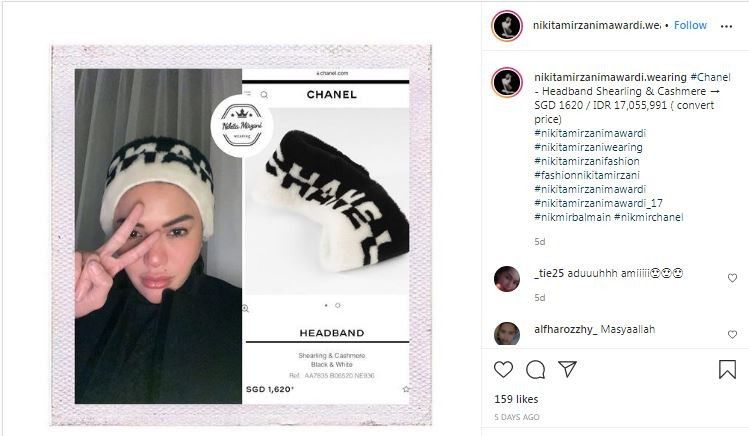This screenshot has height=436, width=749.
Task: Open the #Chanel hashtag link
Action: [710, 77]
